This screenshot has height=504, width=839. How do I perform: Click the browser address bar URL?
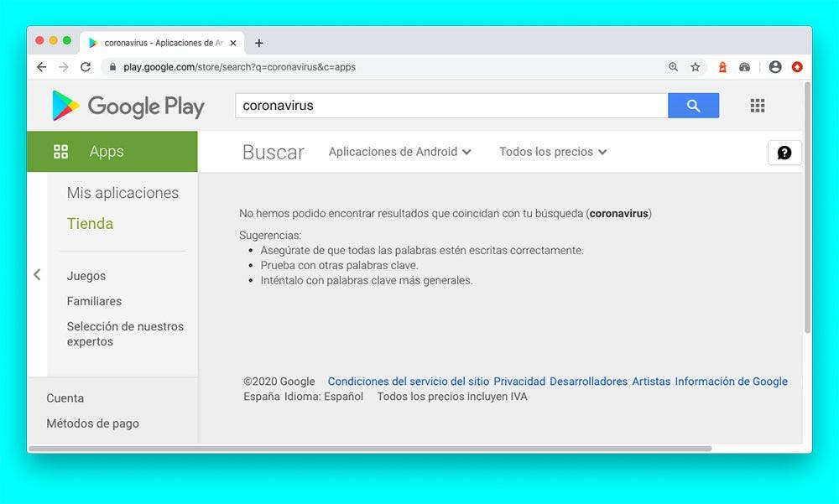click(x=239, y=67)
